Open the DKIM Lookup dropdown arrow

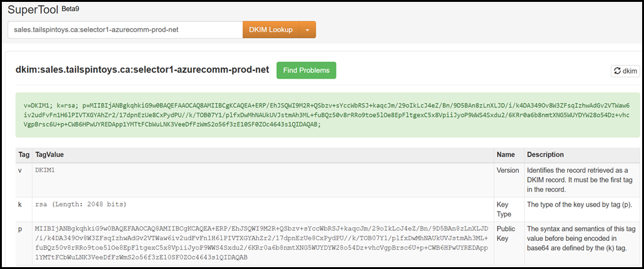[308, 29]
